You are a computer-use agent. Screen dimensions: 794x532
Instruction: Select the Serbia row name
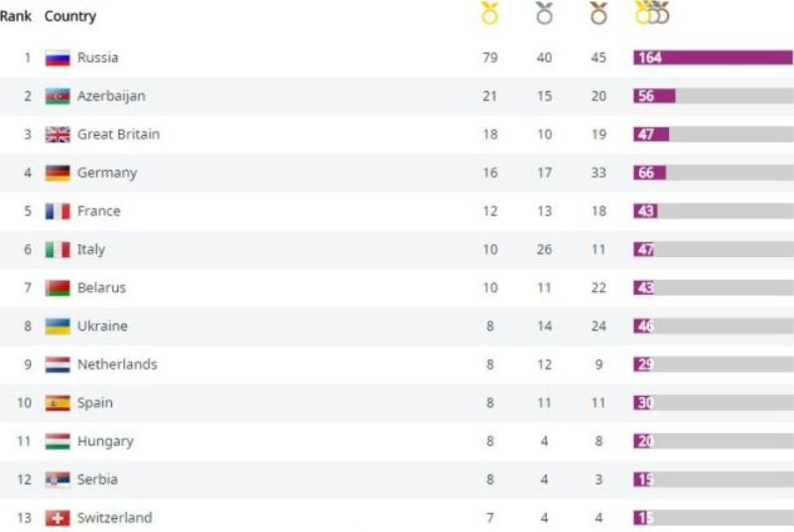pos(97,479)
